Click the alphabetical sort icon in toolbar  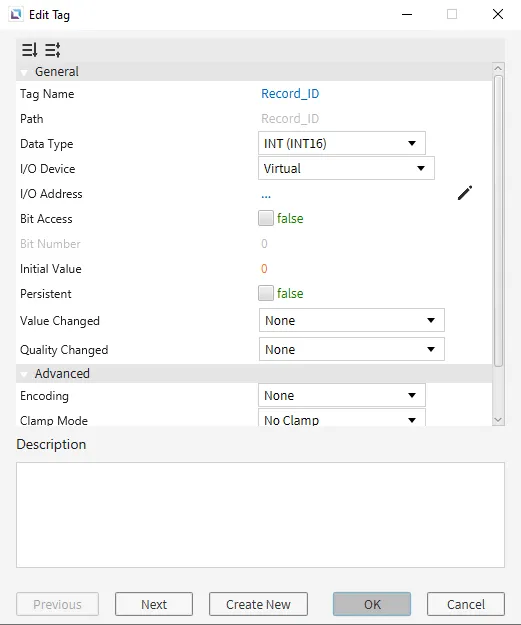click(53, 50)
